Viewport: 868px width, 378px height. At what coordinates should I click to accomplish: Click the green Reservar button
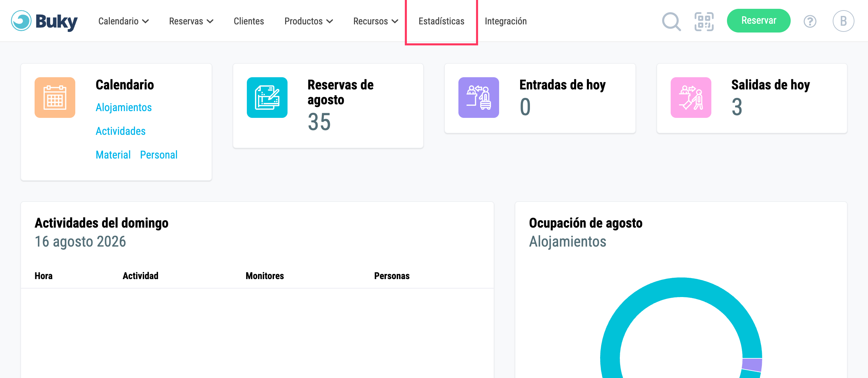[x=758, y=21]
